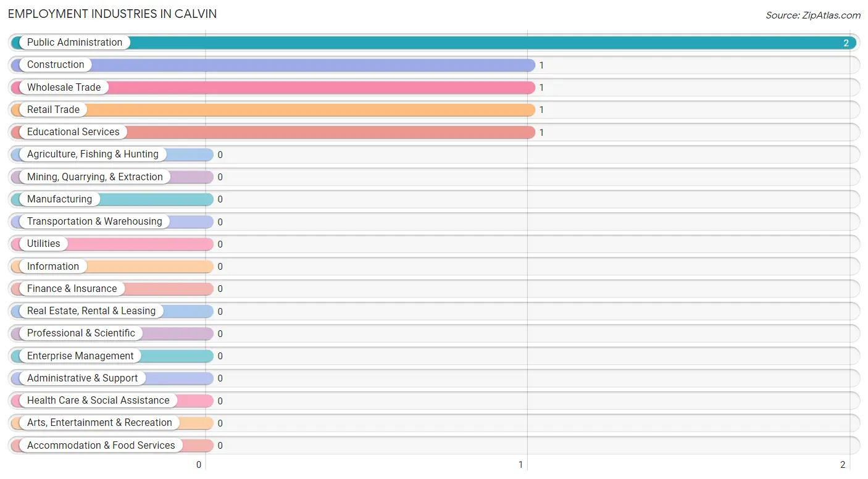Click Health Care & Social Assistance label
The image size is (868, 479).
point(98,401)
